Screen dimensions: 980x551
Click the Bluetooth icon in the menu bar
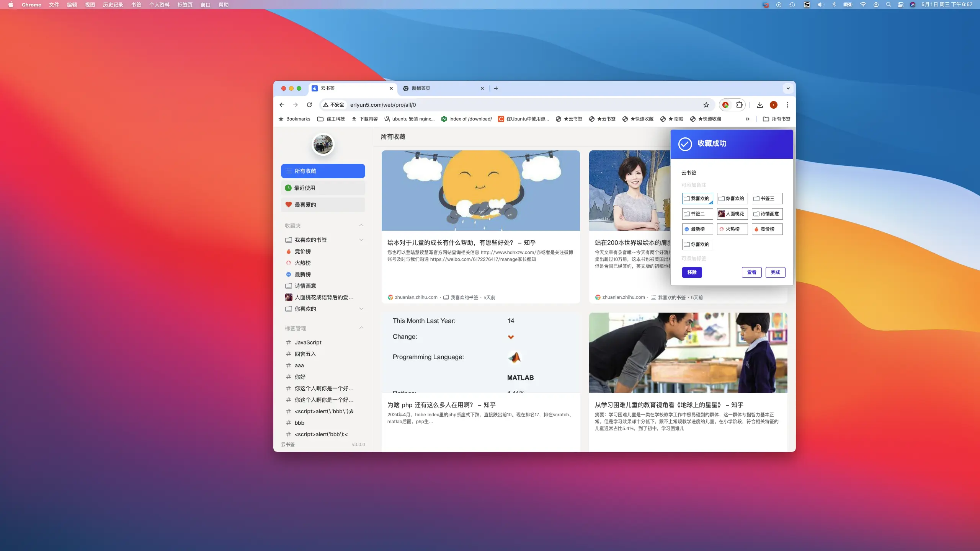pos(834,5)
